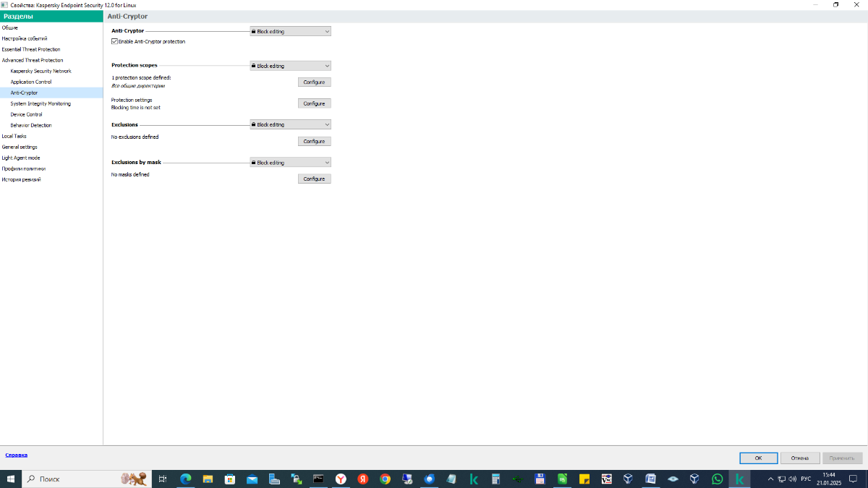Launch Google Chrome from the taskbar
This screenshot has height=488, width=868.
385,479
